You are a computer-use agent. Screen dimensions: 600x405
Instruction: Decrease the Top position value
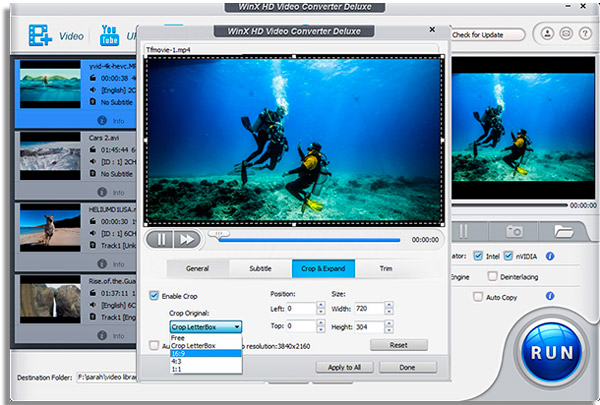[x=321, y=330]
